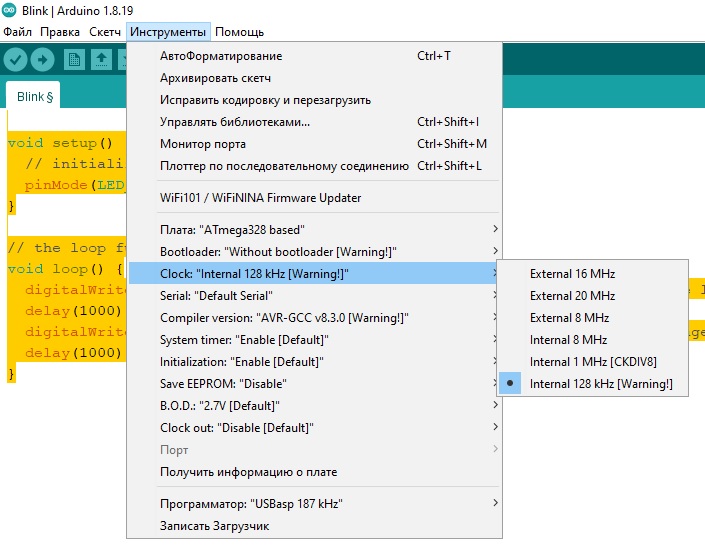This screenshot has width=705, height=548.
Task: Select Internal 128 kHz clock radio option
Action: [x=593, y=383]
